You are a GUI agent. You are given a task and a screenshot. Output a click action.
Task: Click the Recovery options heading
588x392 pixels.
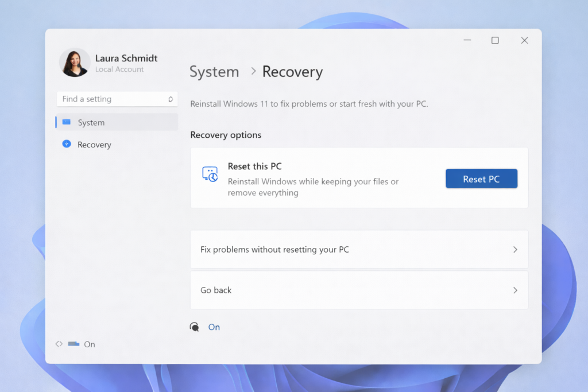tap(226, 135)
